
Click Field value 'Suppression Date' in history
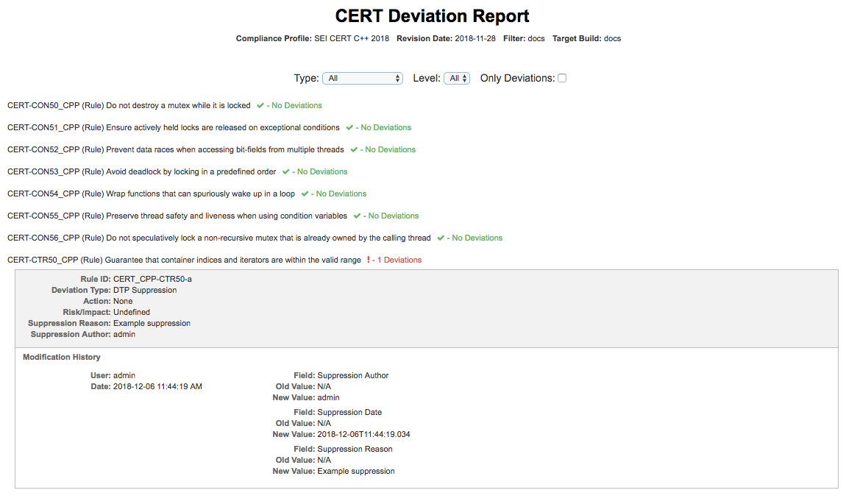pyautogui.click(x=349, y=413)
